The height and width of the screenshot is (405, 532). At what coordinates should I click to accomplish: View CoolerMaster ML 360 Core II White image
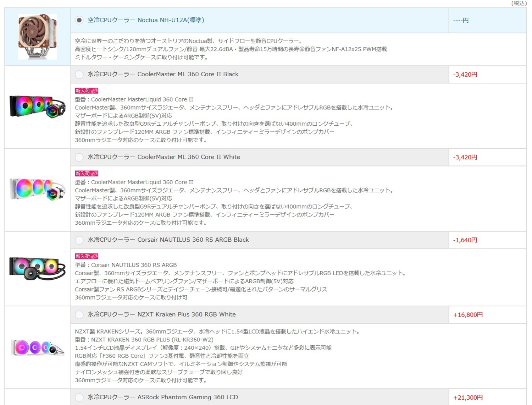(x=38, y=189)
